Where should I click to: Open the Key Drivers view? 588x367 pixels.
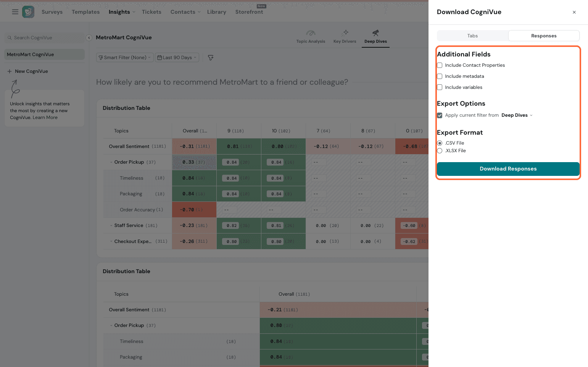point(345,37)
